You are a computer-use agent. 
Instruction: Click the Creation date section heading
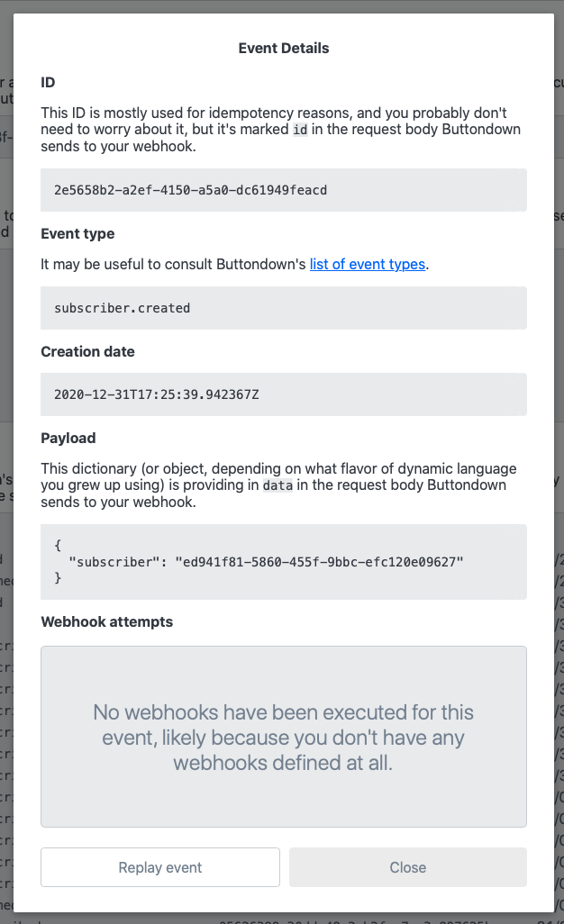[x=87, y=352]
